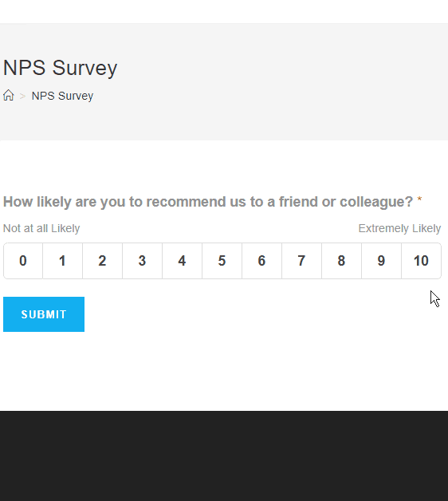Pick rating 2 on the scale
Screen dimensions: 448x501
click(103, 261)
